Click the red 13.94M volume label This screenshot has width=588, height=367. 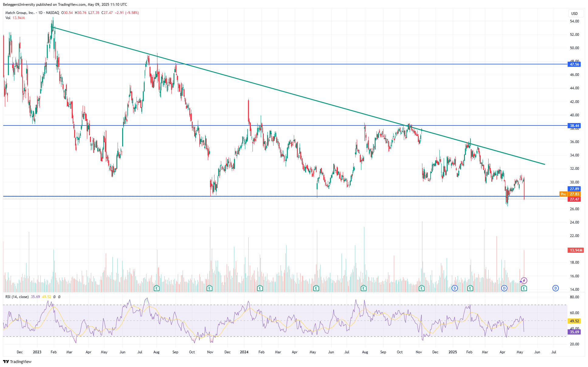pyautogui.click(x=576, y=250)
